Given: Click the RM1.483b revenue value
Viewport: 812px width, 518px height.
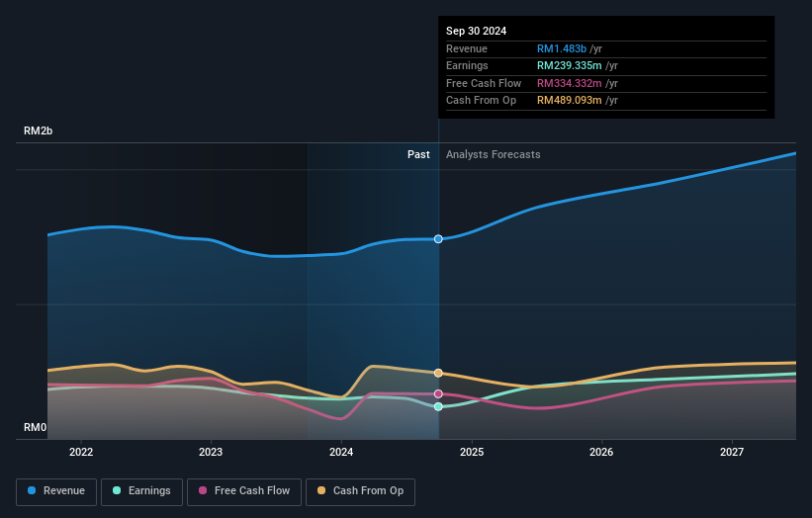Looking at the screenshot, I should [x=562, y=48].
